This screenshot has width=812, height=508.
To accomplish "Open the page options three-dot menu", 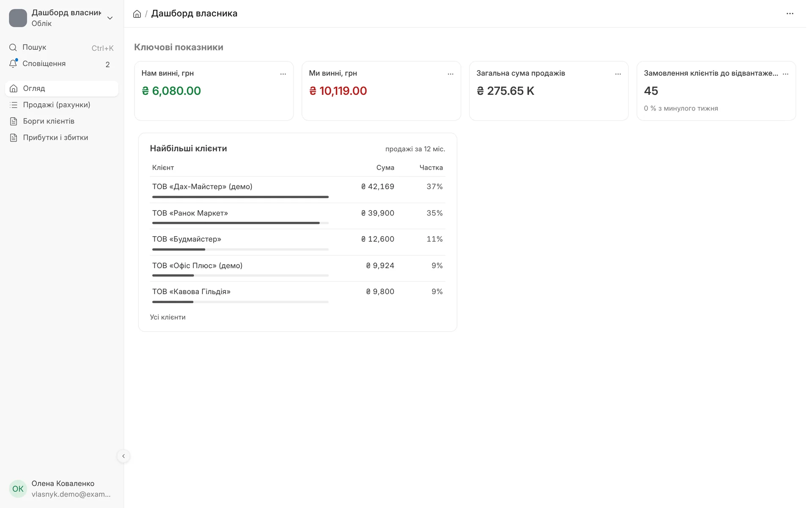I will click(790, 14).
